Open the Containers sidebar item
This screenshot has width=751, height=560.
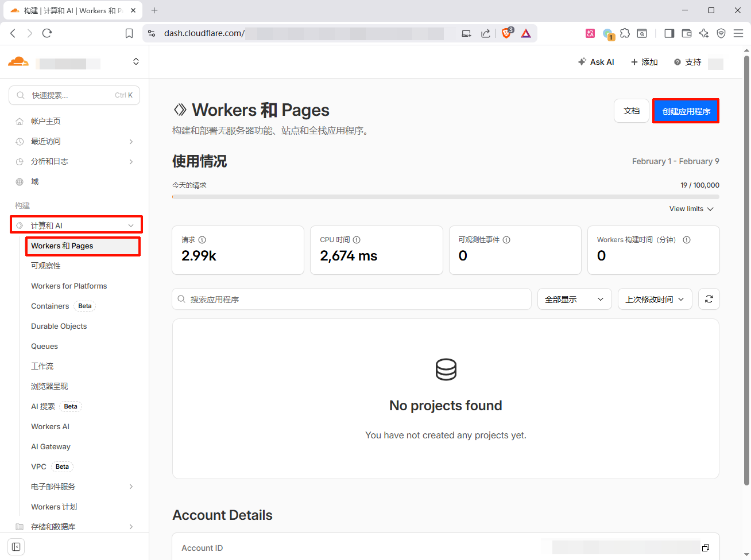pos(50,306)
